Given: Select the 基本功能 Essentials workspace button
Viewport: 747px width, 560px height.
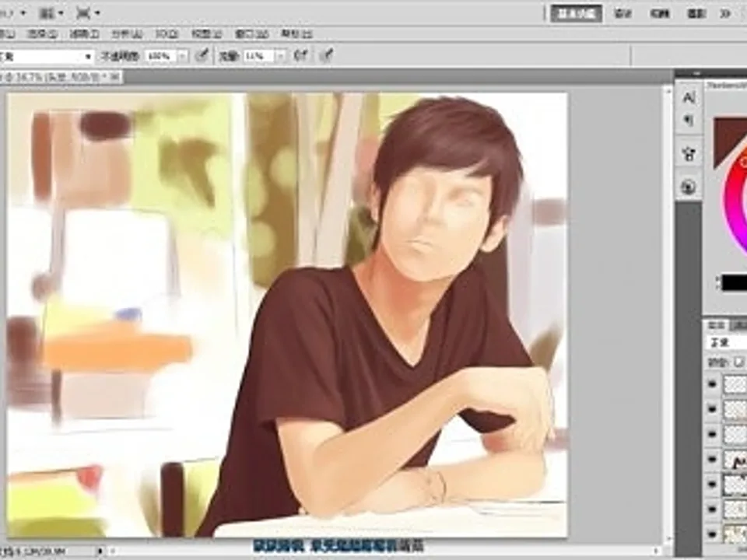Looking at the screenshot, I should pos(576,13).
